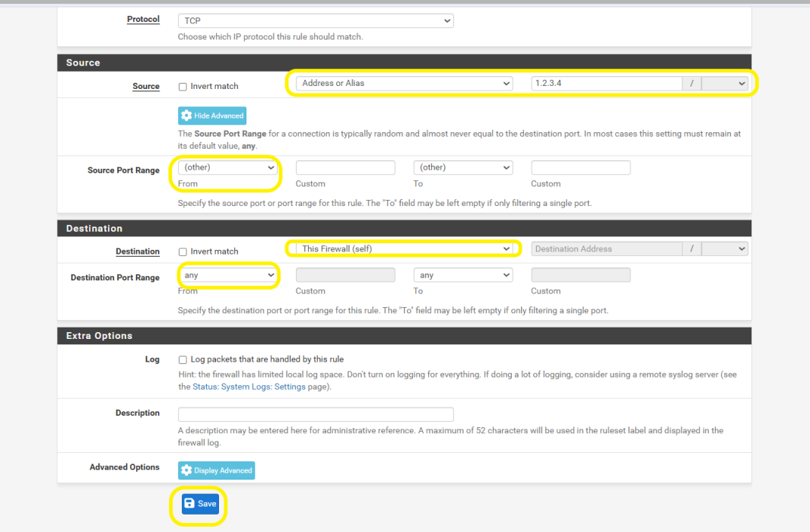Image resolution: width=810 pixels, height=532 pixels.
Task: Change Destination from This Firewall (self)
Action: pos(404,249)
